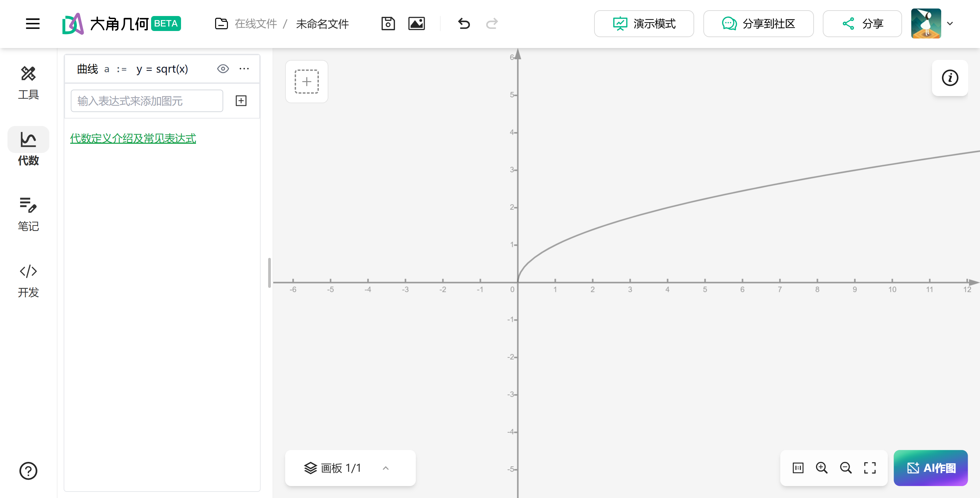Click the save file icon
This screenshot has width=980, height=498.
click(x=388, y=24)
